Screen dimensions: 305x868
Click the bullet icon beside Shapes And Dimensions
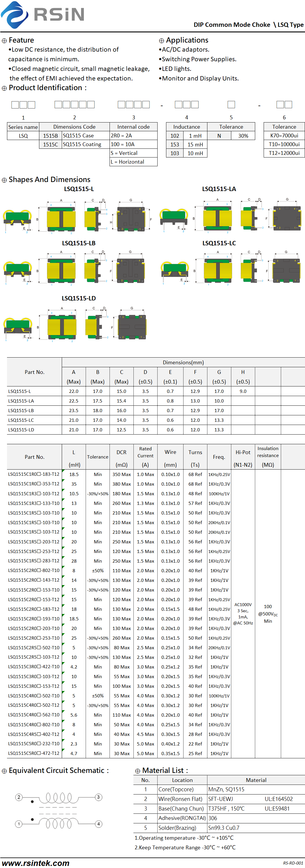click(x=4, y=180)
